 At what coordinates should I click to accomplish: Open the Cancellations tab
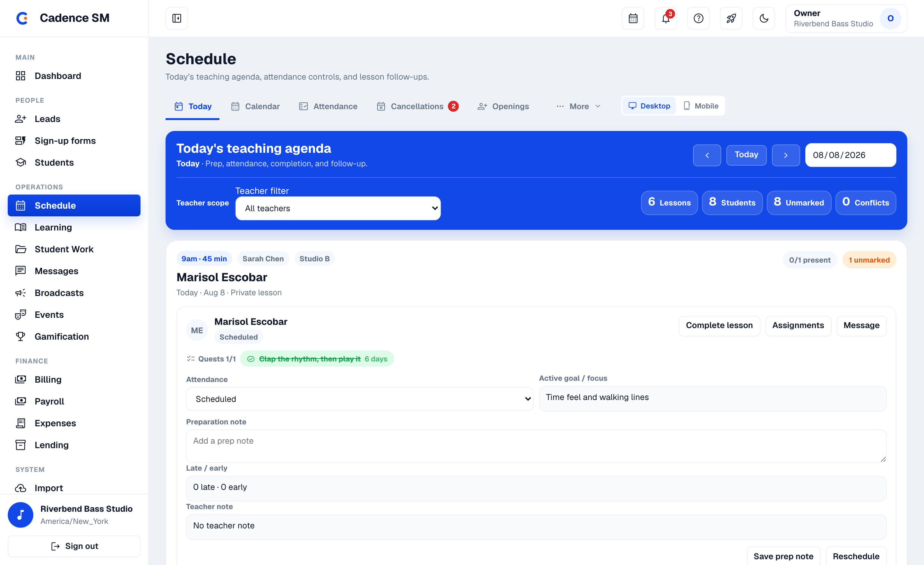coord(418,106)
